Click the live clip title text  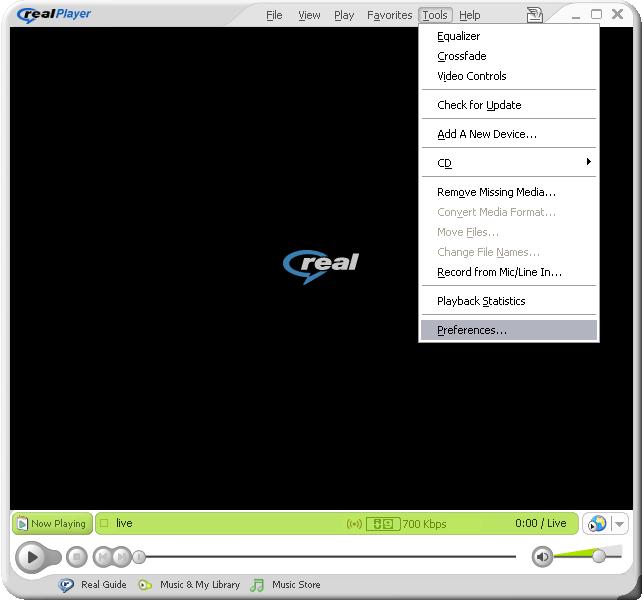click(x=124, y=523)
